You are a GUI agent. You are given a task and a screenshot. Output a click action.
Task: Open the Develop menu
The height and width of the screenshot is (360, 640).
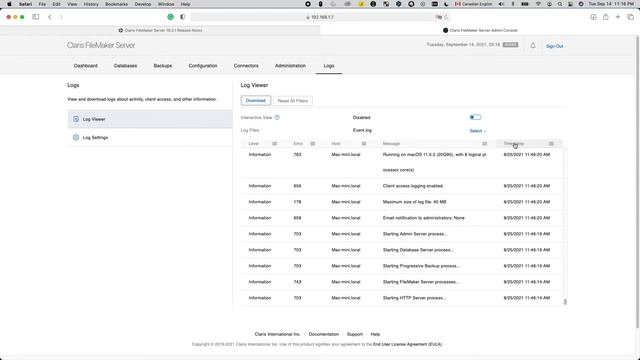(x=143, y=4)
